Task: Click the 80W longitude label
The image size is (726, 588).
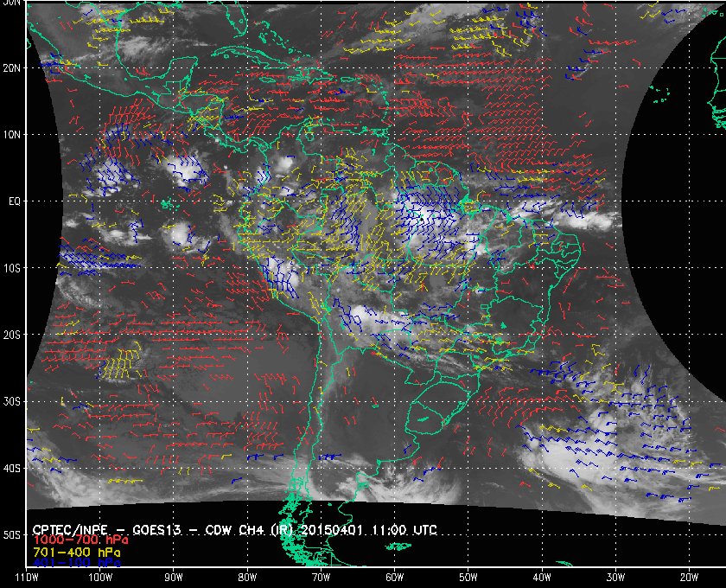Action: click(247, 577)
